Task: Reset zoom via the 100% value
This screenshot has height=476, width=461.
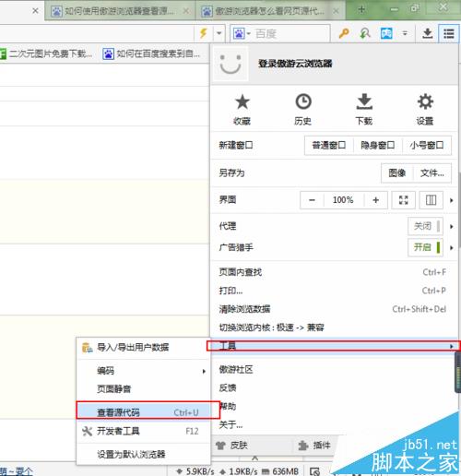Action: (343, 200)
